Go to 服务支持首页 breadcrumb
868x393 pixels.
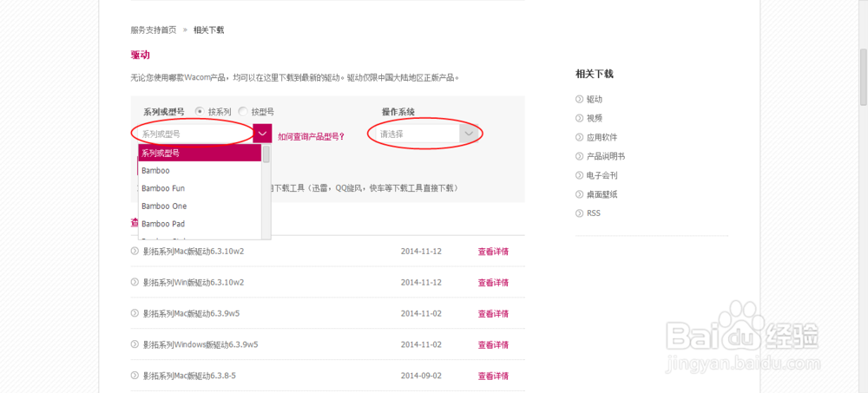coord(154,29)
